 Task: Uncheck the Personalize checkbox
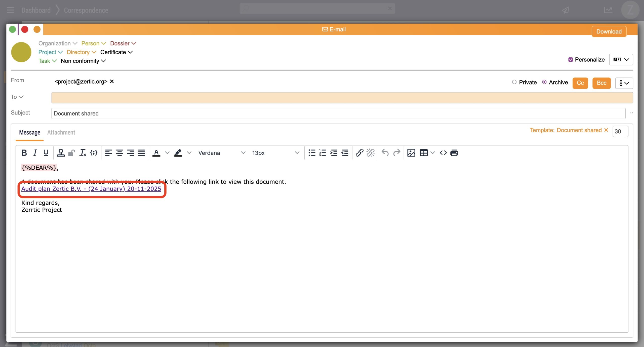pos(571,60)
